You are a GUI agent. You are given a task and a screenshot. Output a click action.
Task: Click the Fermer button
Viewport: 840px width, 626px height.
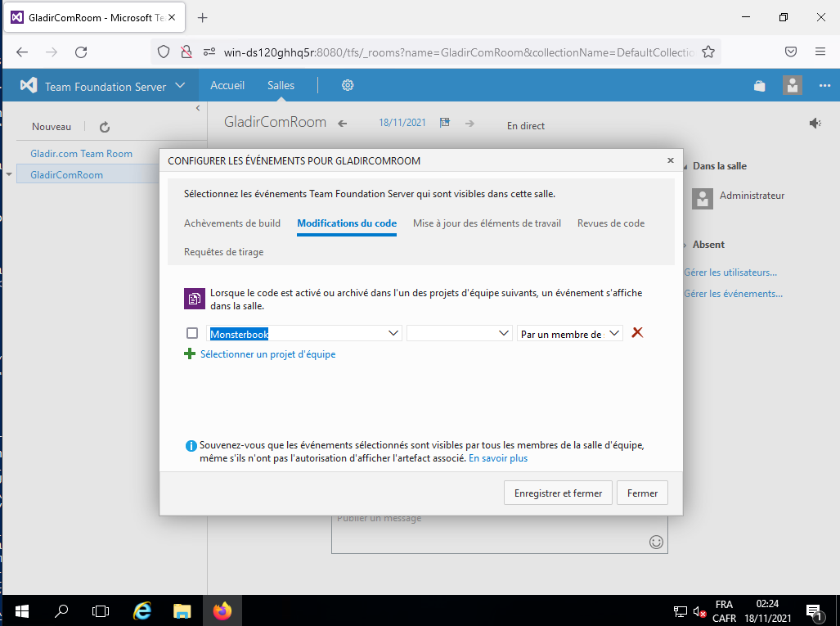click(642, 493)
